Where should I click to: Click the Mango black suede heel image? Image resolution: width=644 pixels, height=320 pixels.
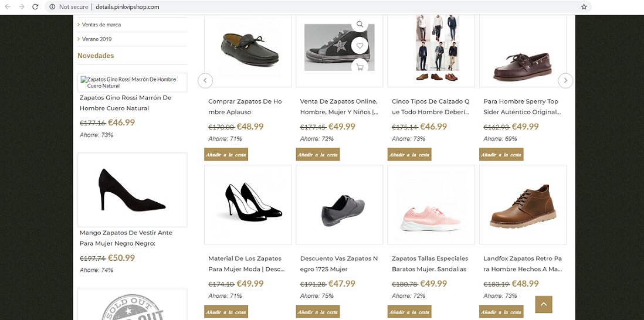(x=132, y=189)
